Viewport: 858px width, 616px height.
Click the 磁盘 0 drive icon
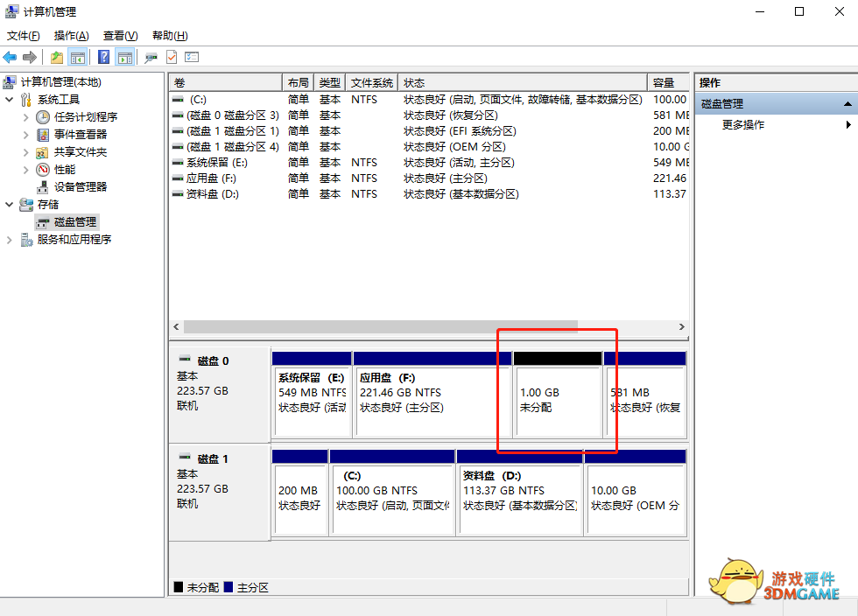(x=186, y=357)
